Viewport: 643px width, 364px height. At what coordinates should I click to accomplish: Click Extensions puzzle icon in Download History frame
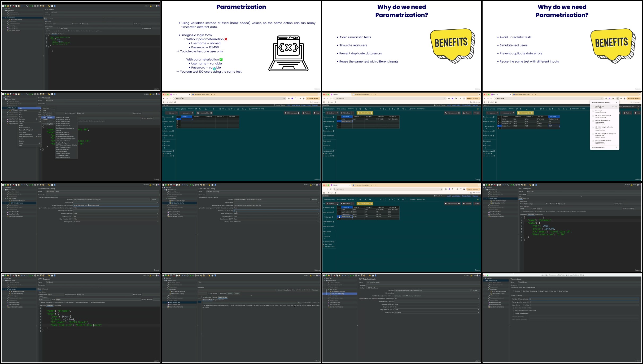pos(613,98)
